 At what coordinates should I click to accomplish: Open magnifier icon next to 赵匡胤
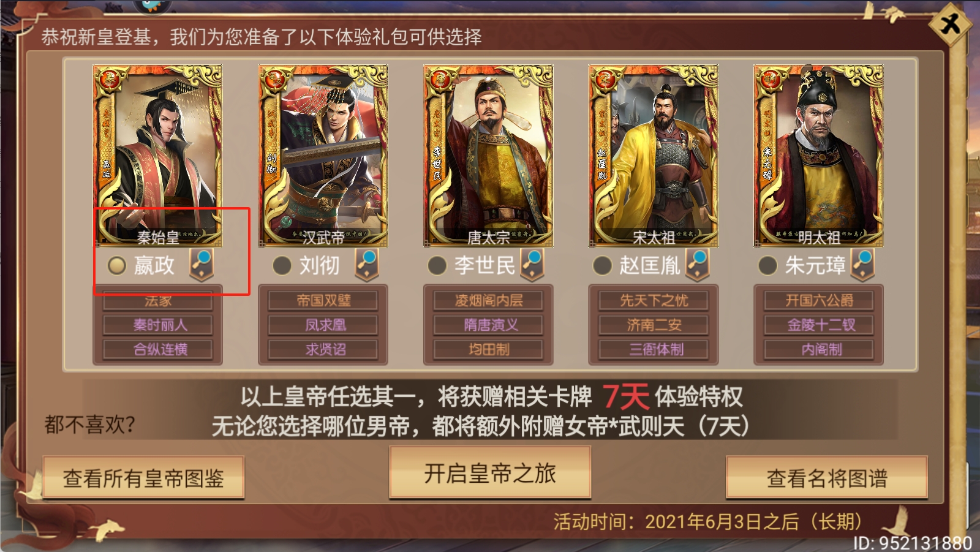(697, 265)
